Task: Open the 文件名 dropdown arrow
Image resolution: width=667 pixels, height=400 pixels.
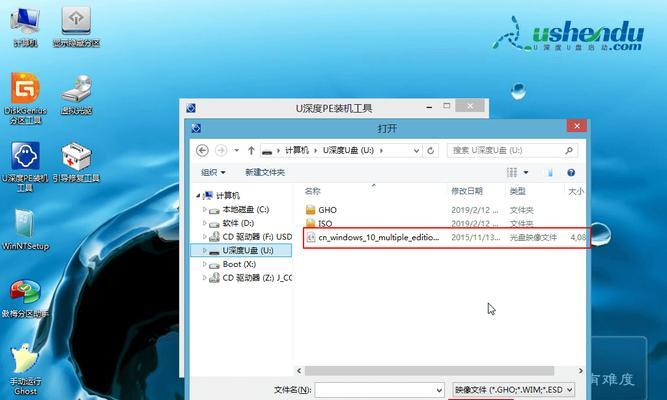Action: 439,389
